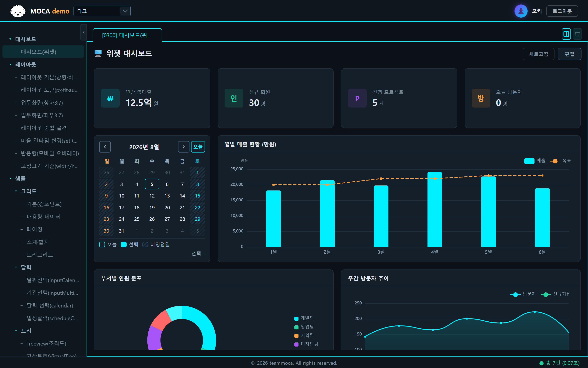
Task: Click the 인 icon in the new members card
Action: tap(234, 98)
